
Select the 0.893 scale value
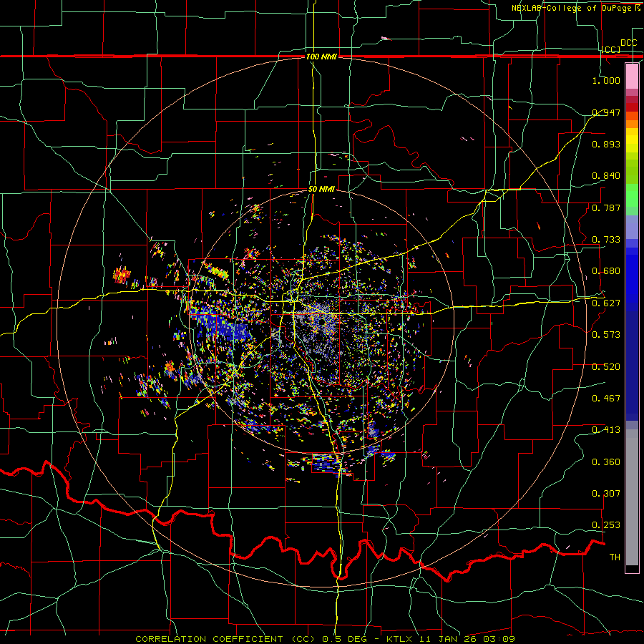click(x=606, y=144)
